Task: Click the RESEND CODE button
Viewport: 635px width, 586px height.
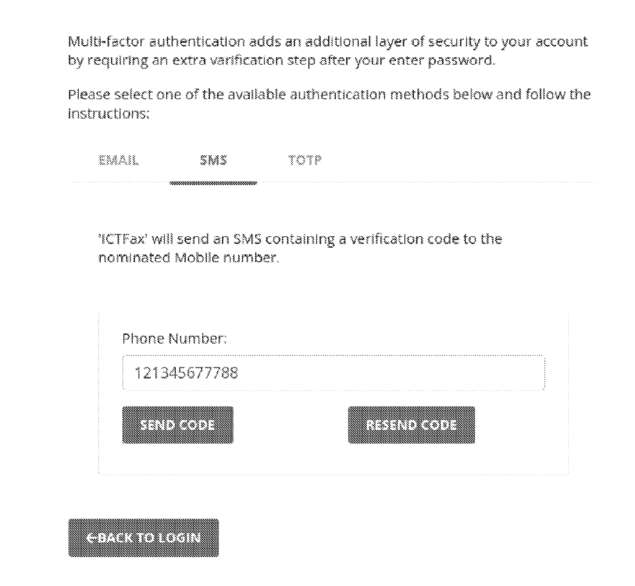Action: [x=411, y=425]
